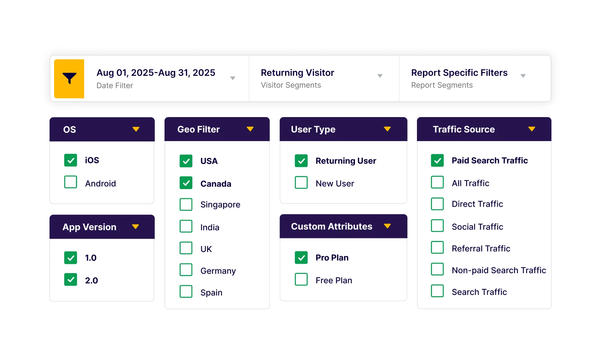Click the Geo Filter header

coord(198,129)
